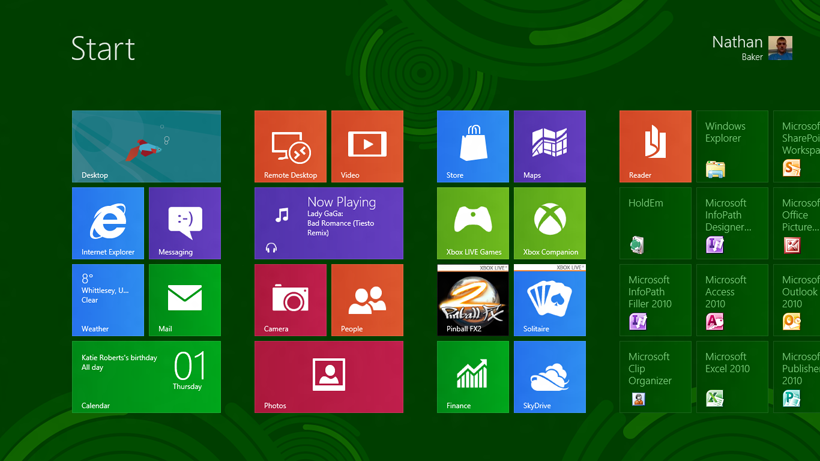The width and height of the screenshot is (820, 461).
Task: Open the Finance tile
Action: 473,377
